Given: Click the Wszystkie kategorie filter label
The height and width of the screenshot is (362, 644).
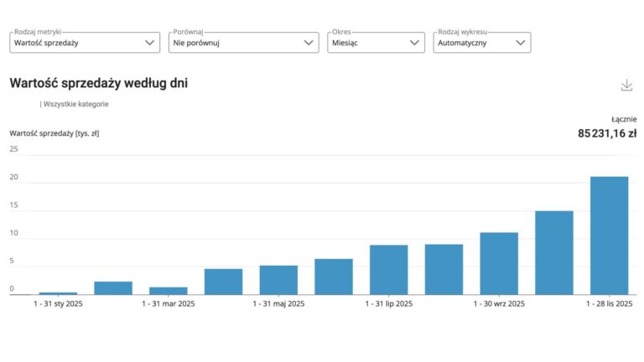Looking at the screenshot, I should [75, 104].
